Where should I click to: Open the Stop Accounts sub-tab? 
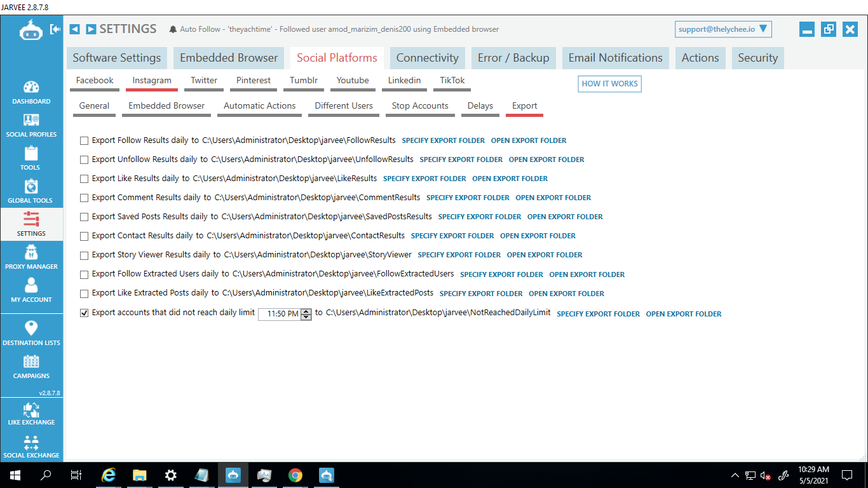pos(420,107)
